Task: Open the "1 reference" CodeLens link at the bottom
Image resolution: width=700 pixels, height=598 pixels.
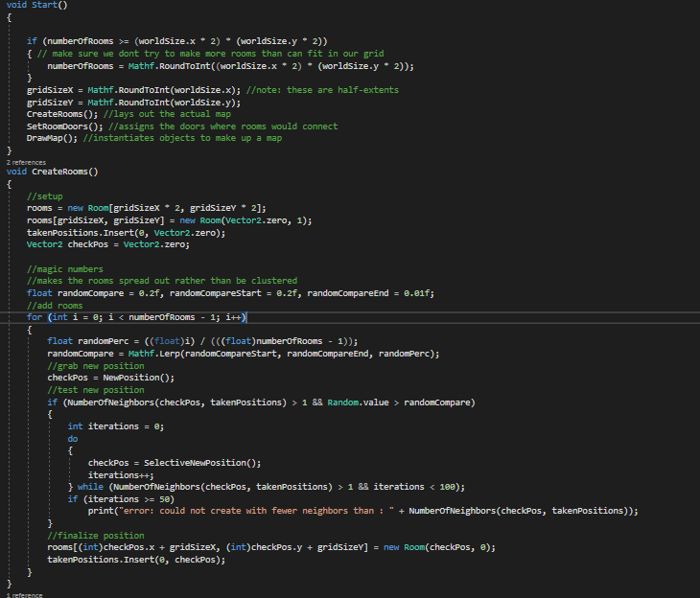Action: tap(25, 595)
